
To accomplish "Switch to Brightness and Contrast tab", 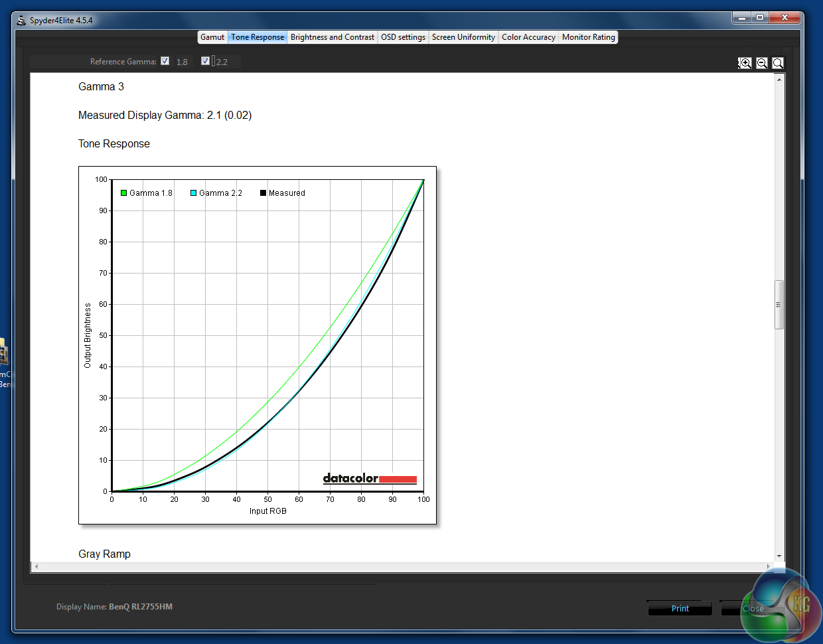I will [333, 37].
